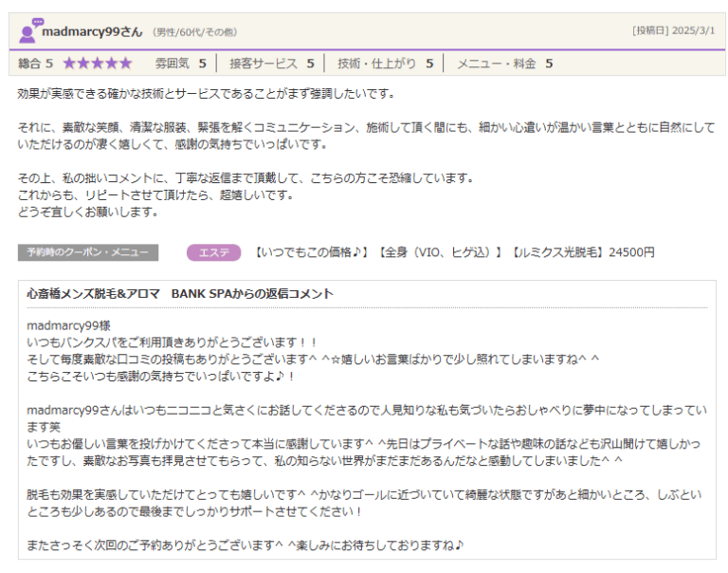
Task: Open the 24500円 ルミクス光脱毛 coupon text
Action: 454,252
